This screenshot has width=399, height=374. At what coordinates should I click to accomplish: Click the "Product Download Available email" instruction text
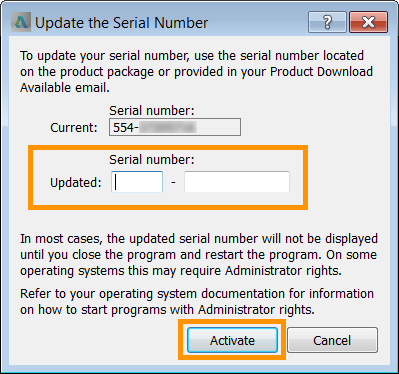pos(196,80)
